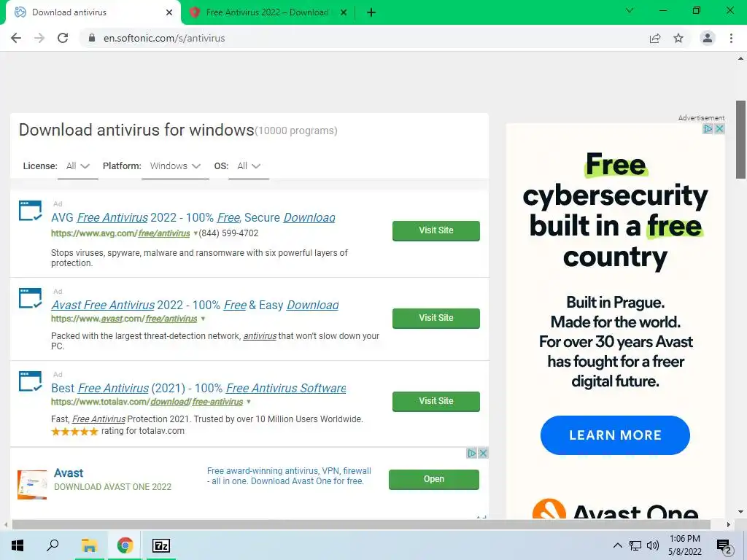Bookmark this page using the star icon
This screenshot has height=560, width=747.
678,38
